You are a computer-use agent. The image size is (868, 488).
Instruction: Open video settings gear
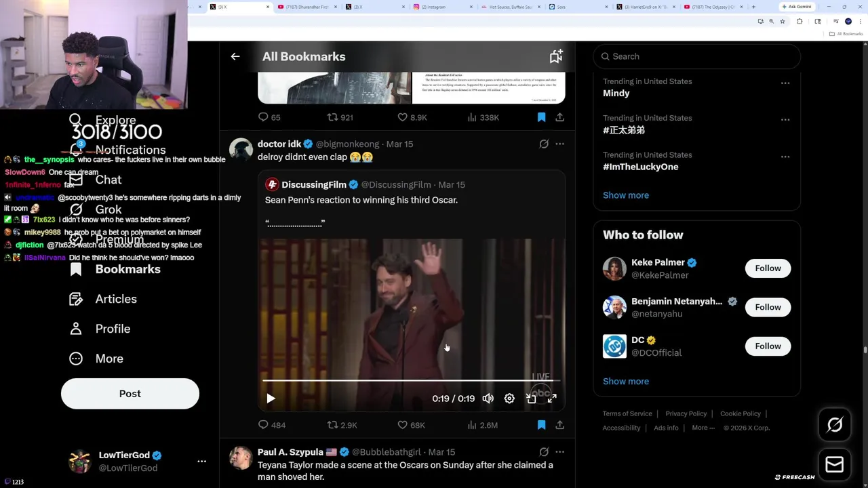(509, 399)
